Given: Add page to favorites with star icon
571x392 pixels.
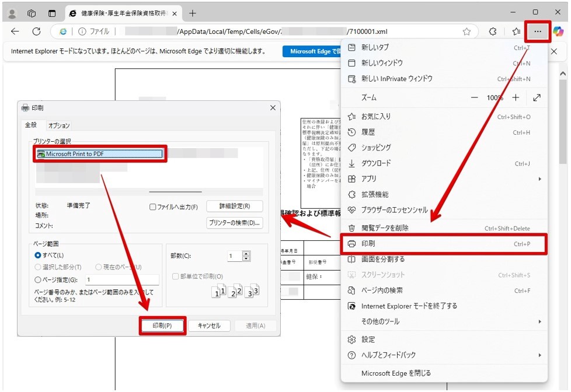Looking at the screenshot, I should coord(466,32).
